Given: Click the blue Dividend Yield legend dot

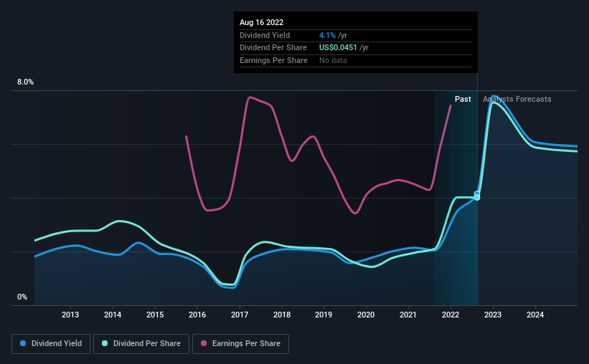Looking at the screenshot, I should pos(23,343).
